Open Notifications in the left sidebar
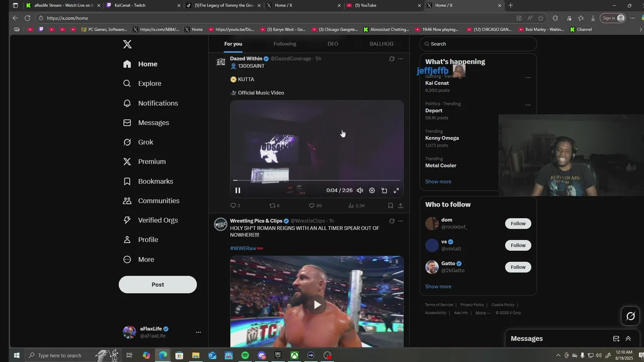Image resolution: width=644 pixels, height=362 pixels. 151,103
